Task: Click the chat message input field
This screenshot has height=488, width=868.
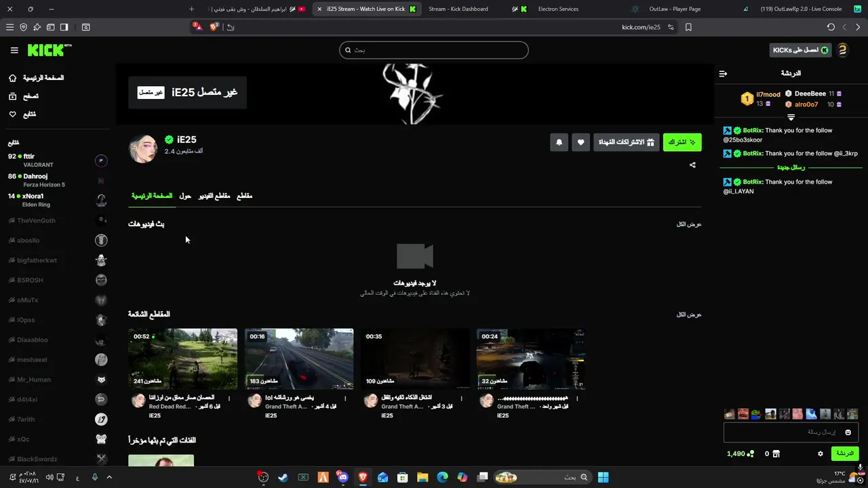Action: (x=791, y=432)
